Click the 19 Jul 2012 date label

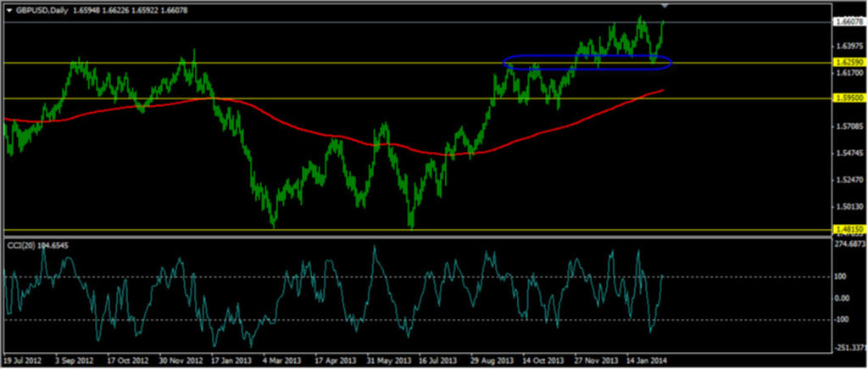tap(23, 360)
